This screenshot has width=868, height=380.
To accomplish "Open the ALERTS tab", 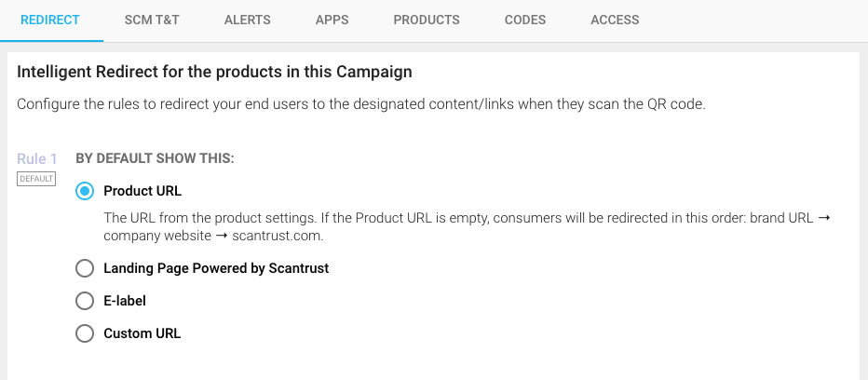I will (x=248, y=20).
